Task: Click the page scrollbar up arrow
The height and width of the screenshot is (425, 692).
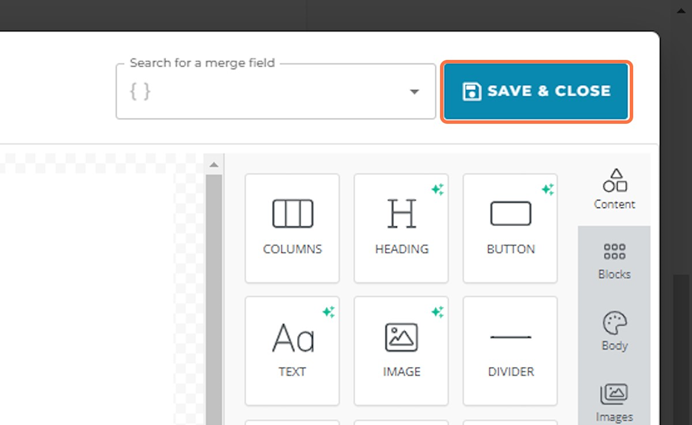Action: point(681,11)
